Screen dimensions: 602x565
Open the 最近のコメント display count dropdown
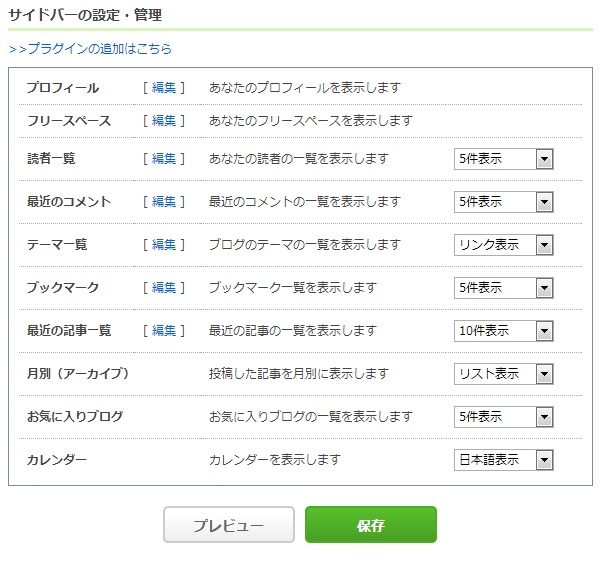click(503, 202)
